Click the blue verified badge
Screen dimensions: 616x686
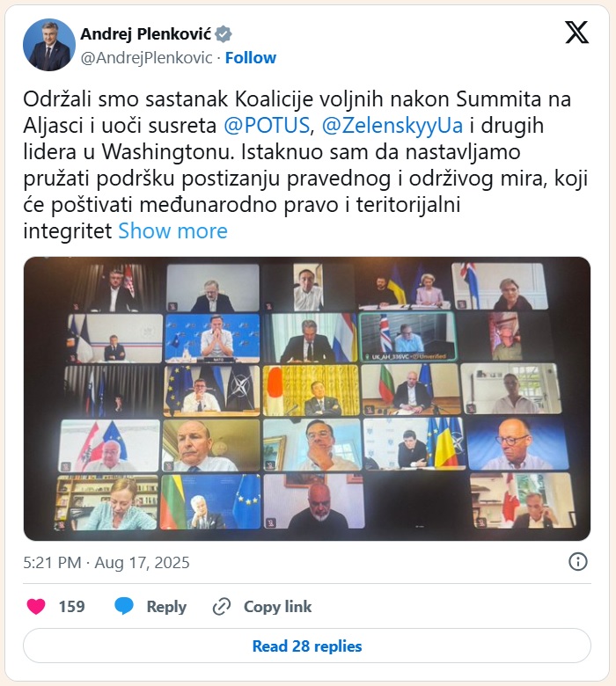click(x=224, y=34)
